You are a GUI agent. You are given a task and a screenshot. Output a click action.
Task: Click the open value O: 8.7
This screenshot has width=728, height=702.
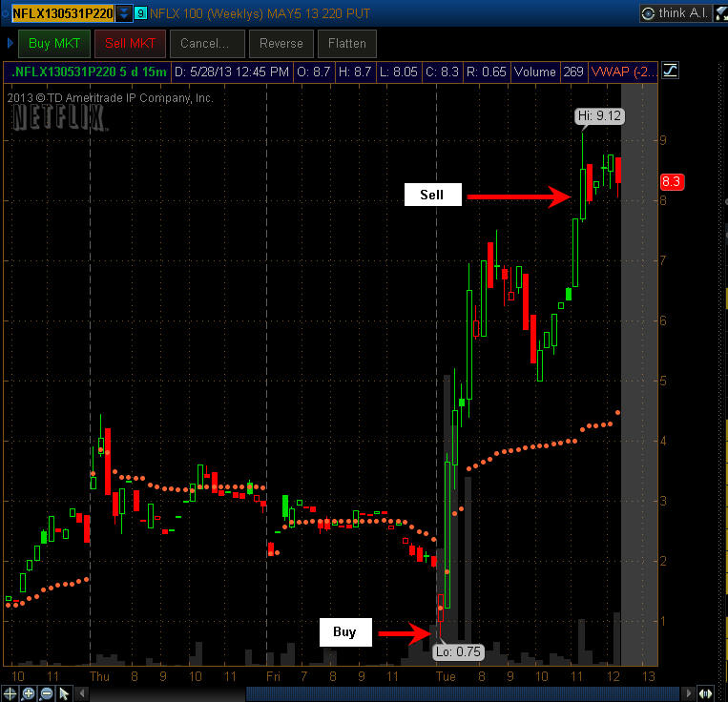(x=313, y=72)
